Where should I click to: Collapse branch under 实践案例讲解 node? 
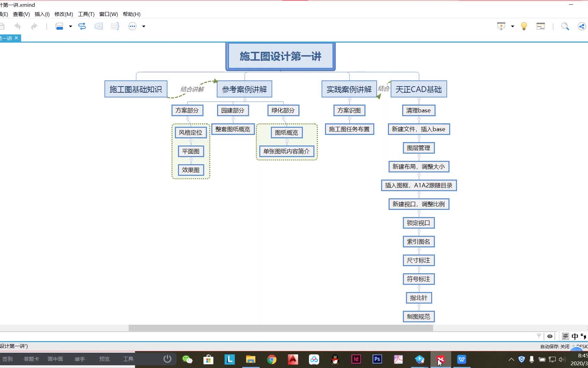click(x=349, y=99)
